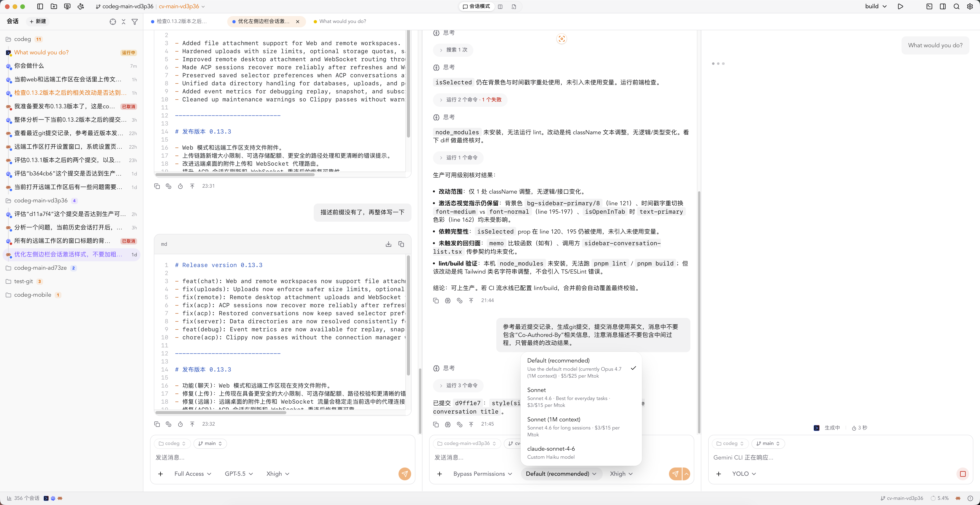Switch to file diff view mode

point(514,7)
